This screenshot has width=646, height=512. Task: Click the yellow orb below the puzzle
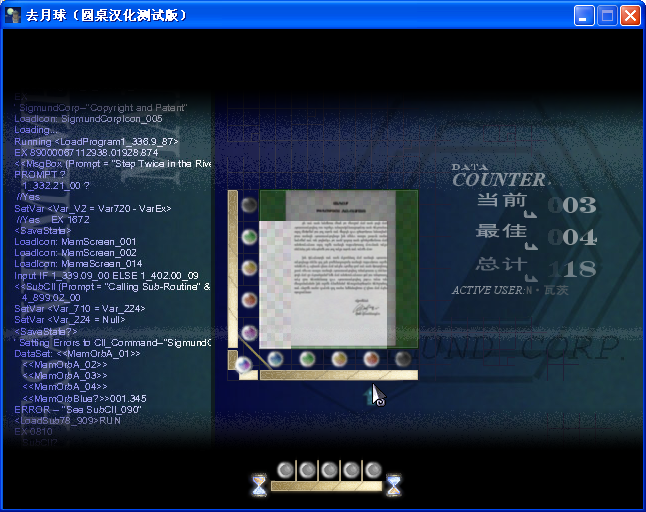339,359
